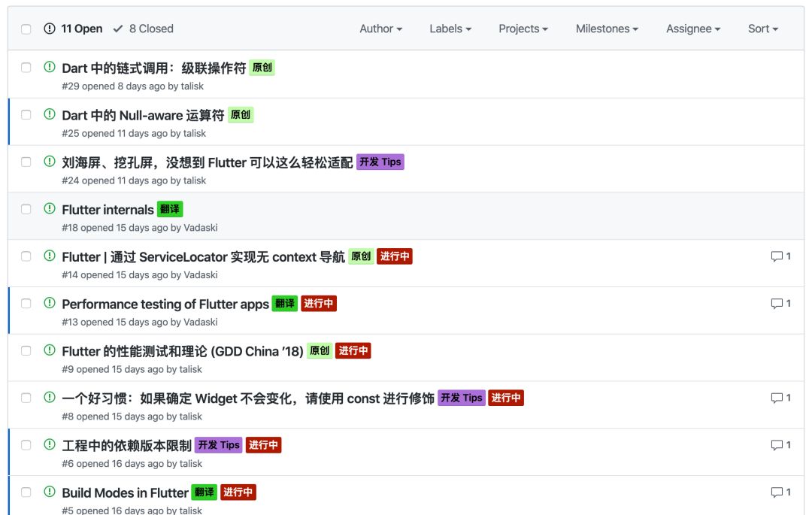Image resolution: width=812 pixels, height=515 pixels.
Task: Select the checkbox for GDD China '18 issue
Action: pos(26,350)
